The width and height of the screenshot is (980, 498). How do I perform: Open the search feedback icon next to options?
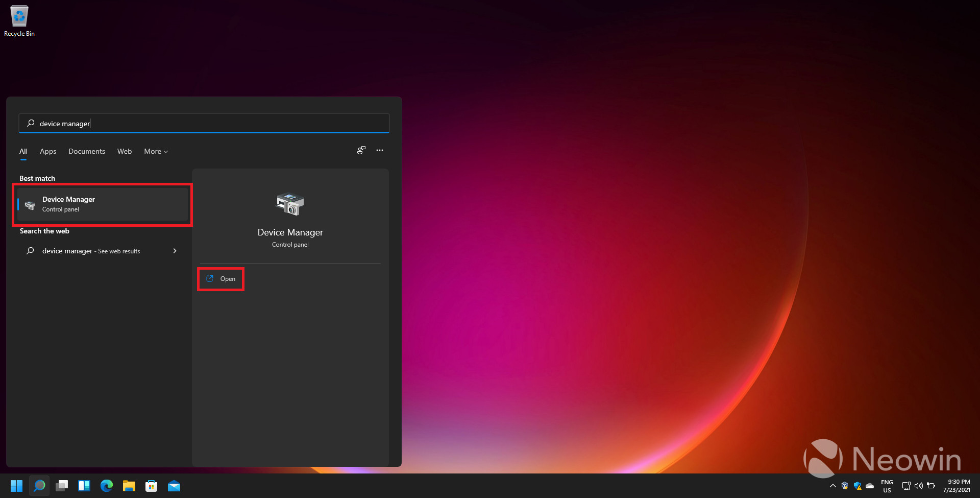point(361,150)
